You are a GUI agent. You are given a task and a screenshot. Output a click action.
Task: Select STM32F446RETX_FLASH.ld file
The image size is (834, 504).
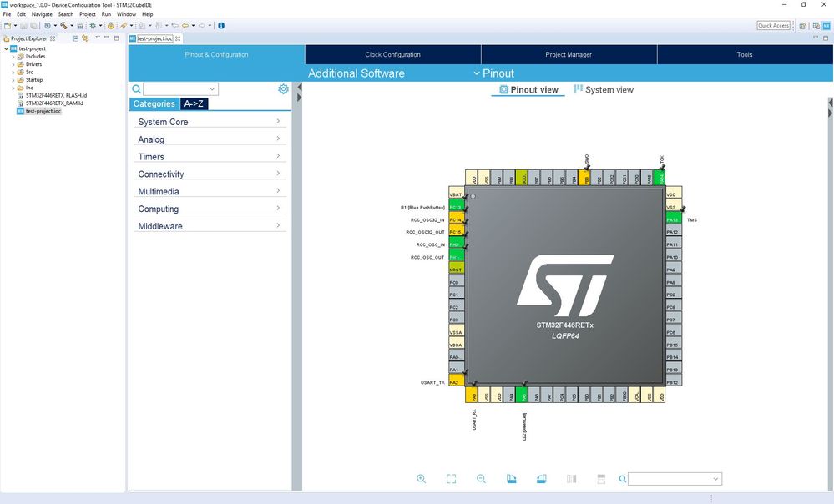point(57,96)
